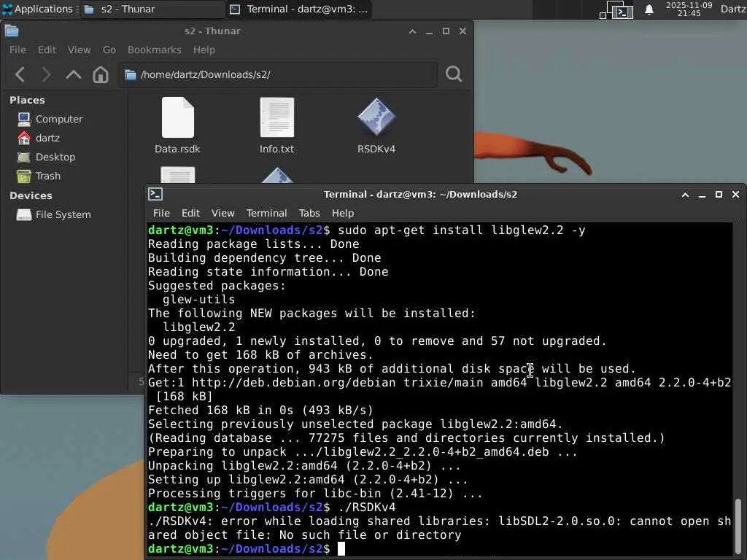Open the Thunar search tool
The image size is (747, 560).
(x=454, y=74)
